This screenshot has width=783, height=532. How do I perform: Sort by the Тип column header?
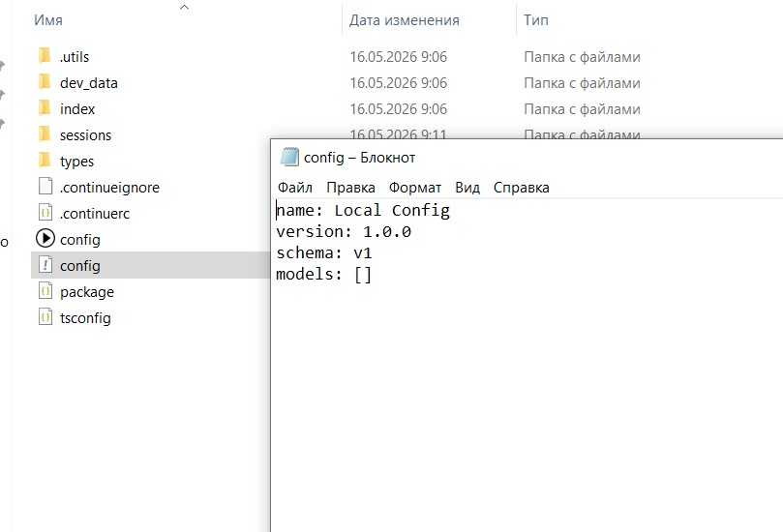coord(536,20)
